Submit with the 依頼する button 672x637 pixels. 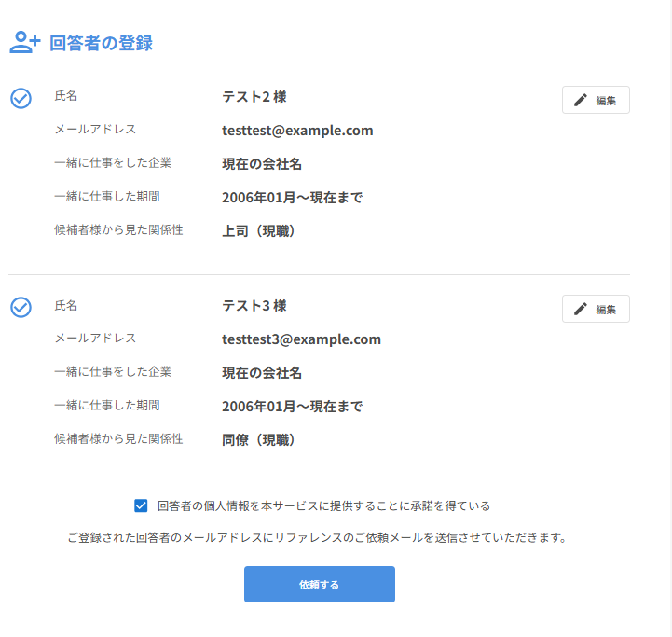[x=319, y=585]
